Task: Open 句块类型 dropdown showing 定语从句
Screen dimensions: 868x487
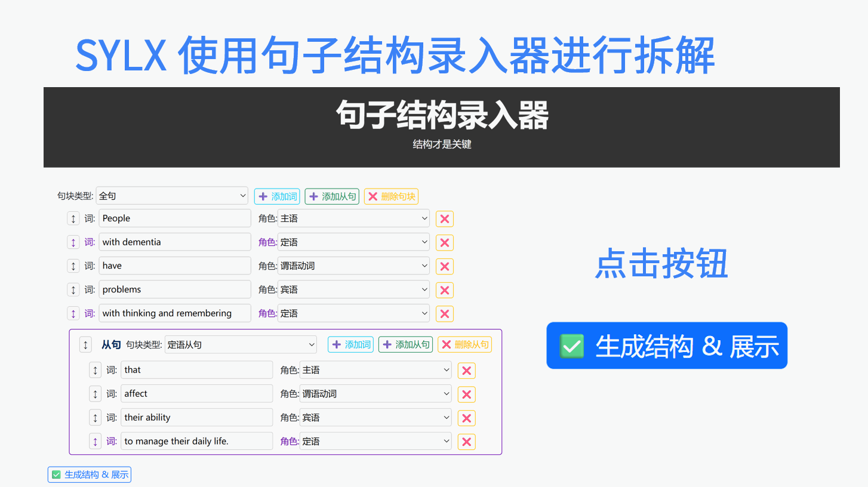Action: pyautogui.click(x=241, y=344)
